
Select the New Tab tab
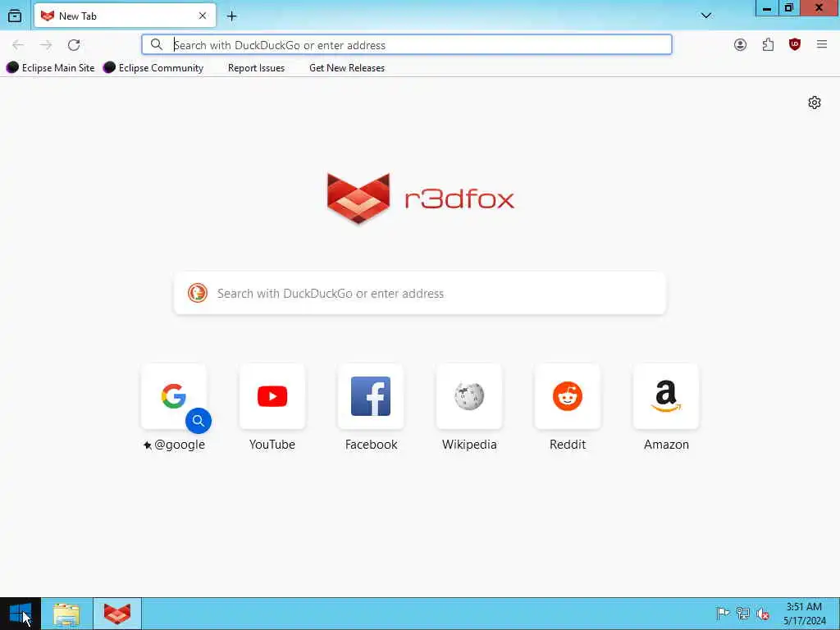click(x=126, y=16)
